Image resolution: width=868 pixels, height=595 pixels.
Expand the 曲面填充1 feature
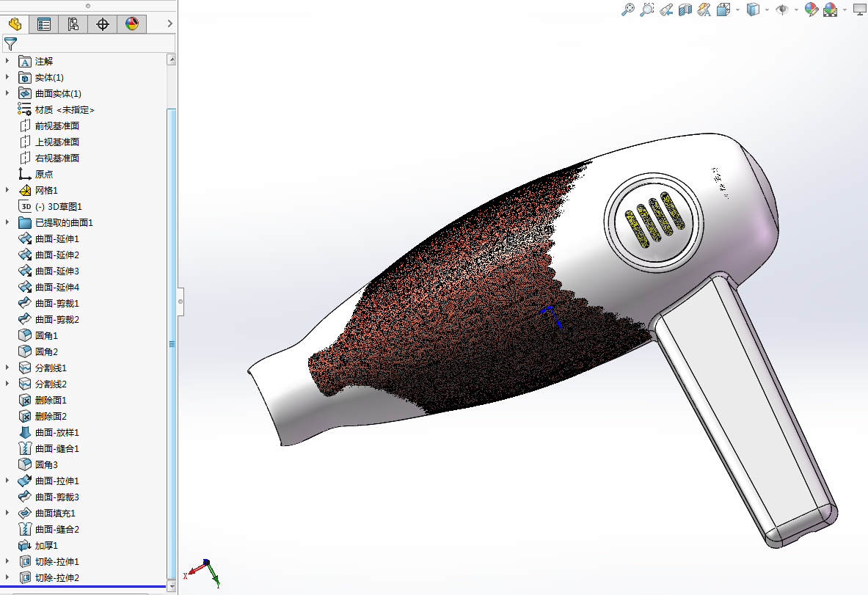coord(7,513)
